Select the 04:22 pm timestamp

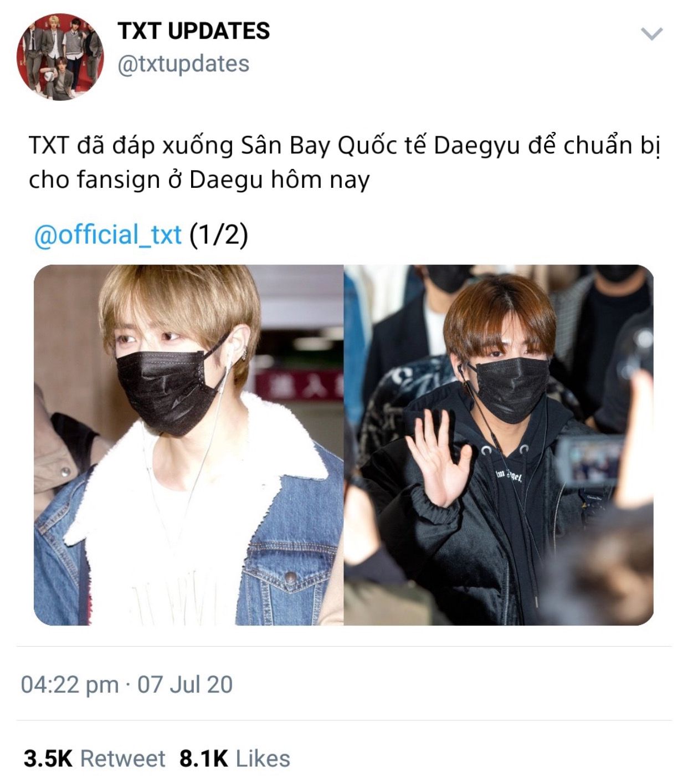(70, 684)
